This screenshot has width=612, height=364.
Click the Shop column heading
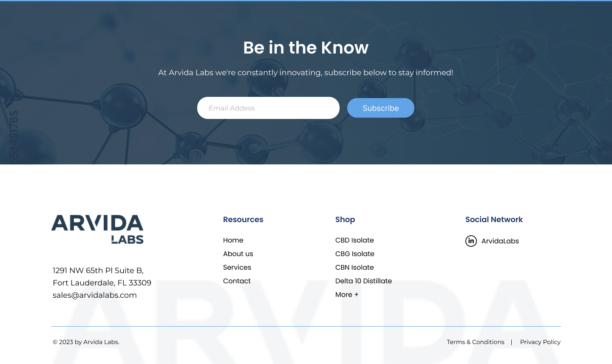(345, 219)
